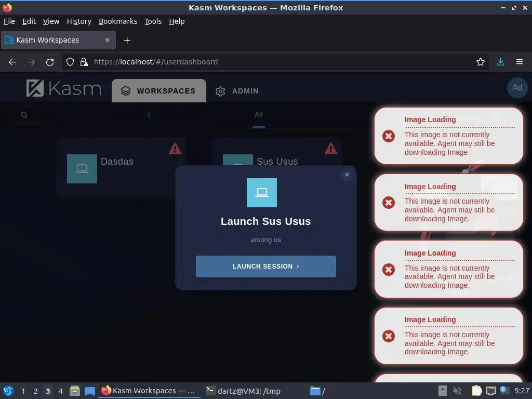Open the Bookmarks menu

[x=118, y=21]
